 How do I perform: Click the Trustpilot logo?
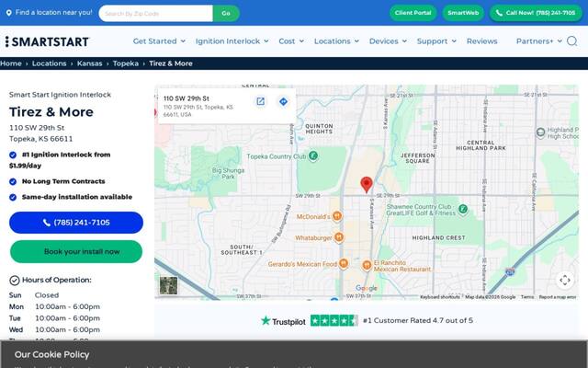click(x=283, y=321)
